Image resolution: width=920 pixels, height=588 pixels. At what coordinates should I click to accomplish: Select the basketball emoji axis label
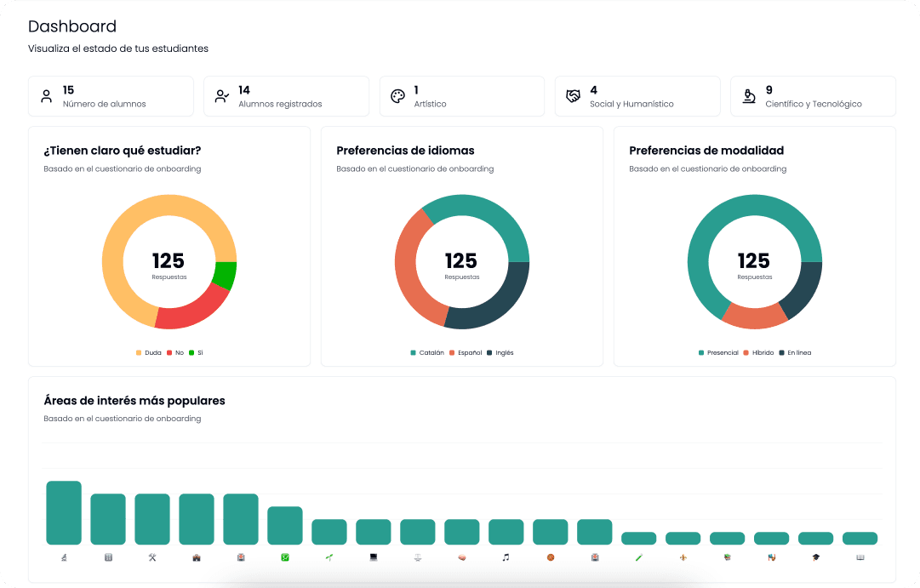(x=551, y=557)
